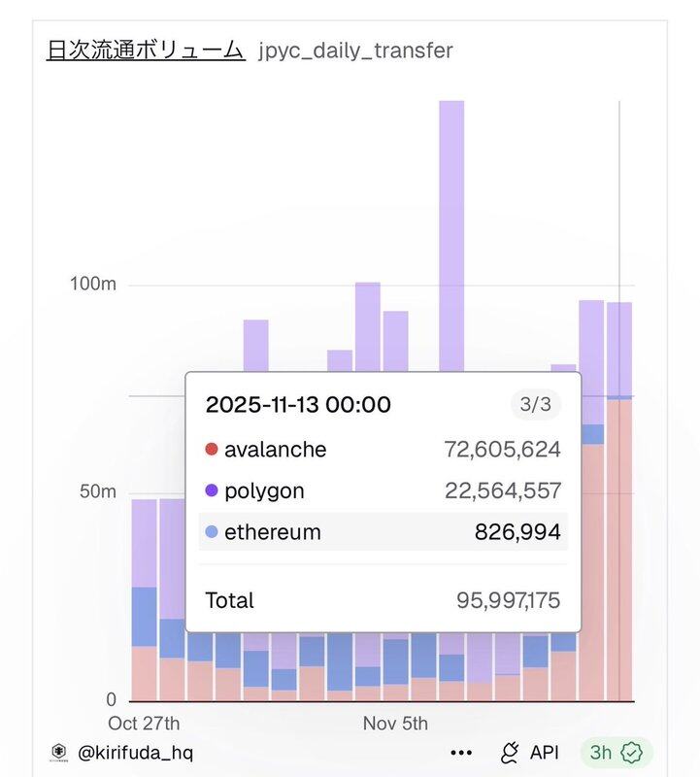This screenshot has height=777, width=700.
Task: Click the jpyc_daily_transfer query name
Action: [355, 51]
